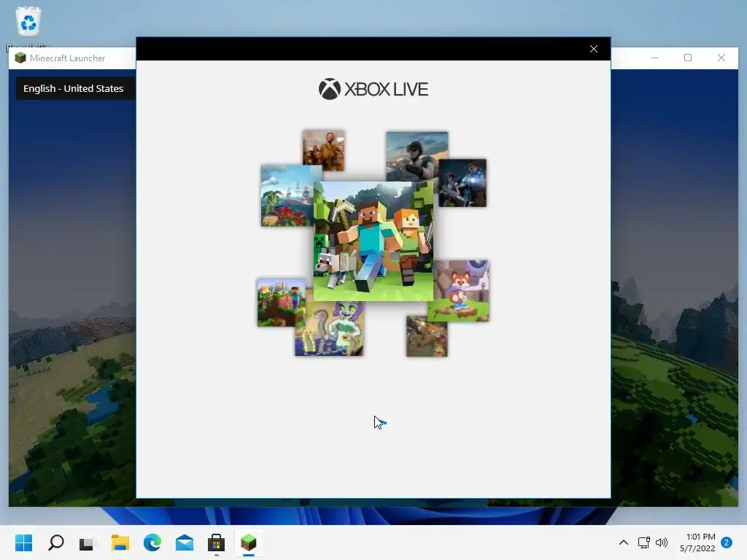Close the Minecraft Launcher window

(x=721, y=58)
